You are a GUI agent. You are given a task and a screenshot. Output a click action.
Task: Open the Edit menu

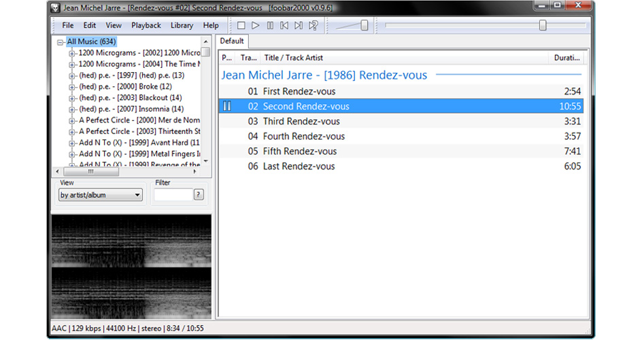tap(90, 25)
